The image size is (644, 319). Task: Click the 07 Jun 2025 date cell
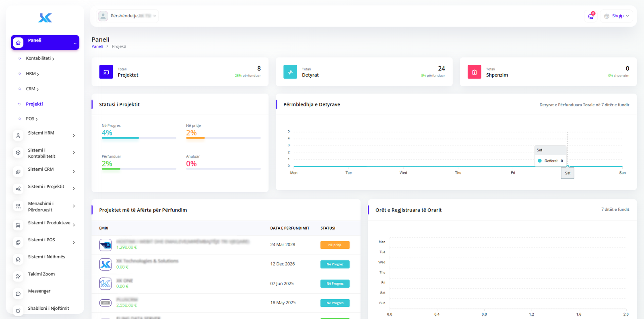pos(282,284)
